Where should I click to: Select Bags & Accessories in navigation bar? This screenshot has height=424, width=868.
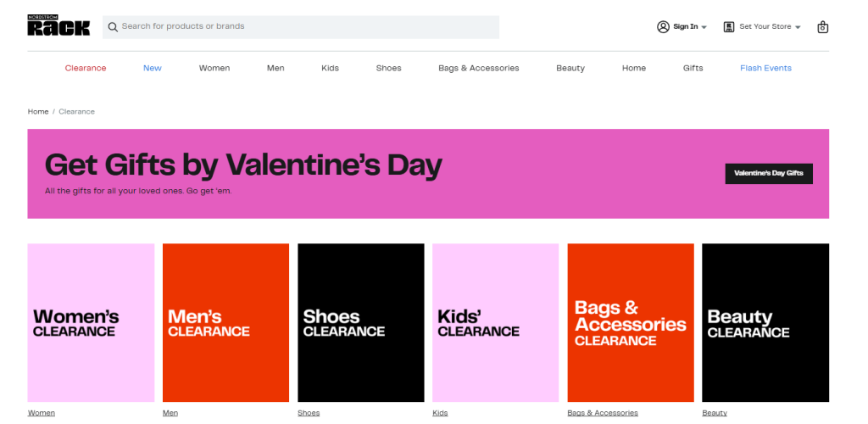(478, 68)
